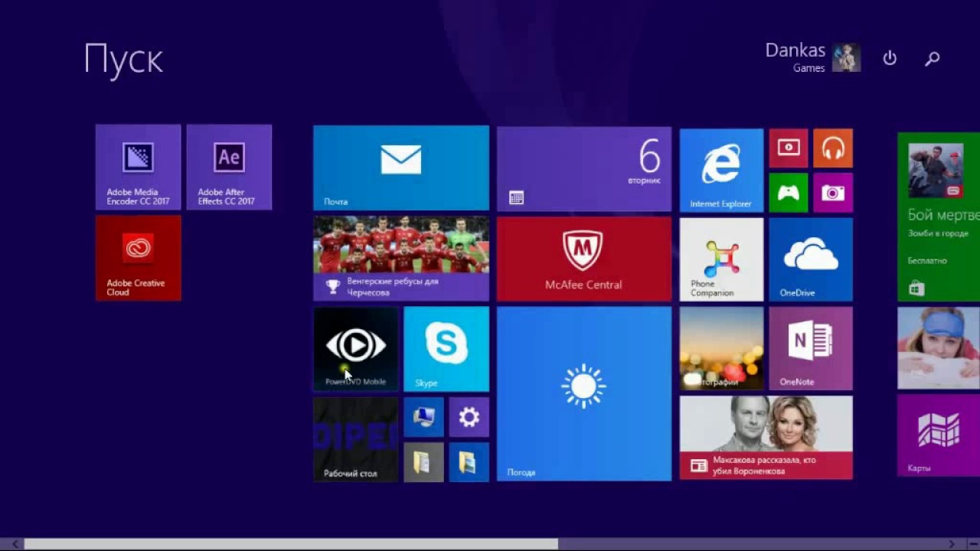Screen dimensions: 980x551
Task: Open the tile with sleeping woman photo
Action: point(939,348)
